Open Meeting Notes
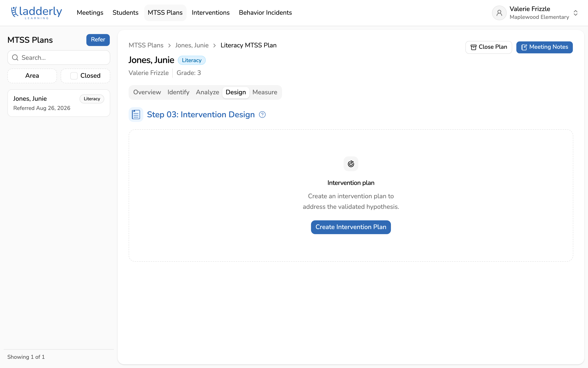This screenshot has height=368, width=588. coord(544,47)
